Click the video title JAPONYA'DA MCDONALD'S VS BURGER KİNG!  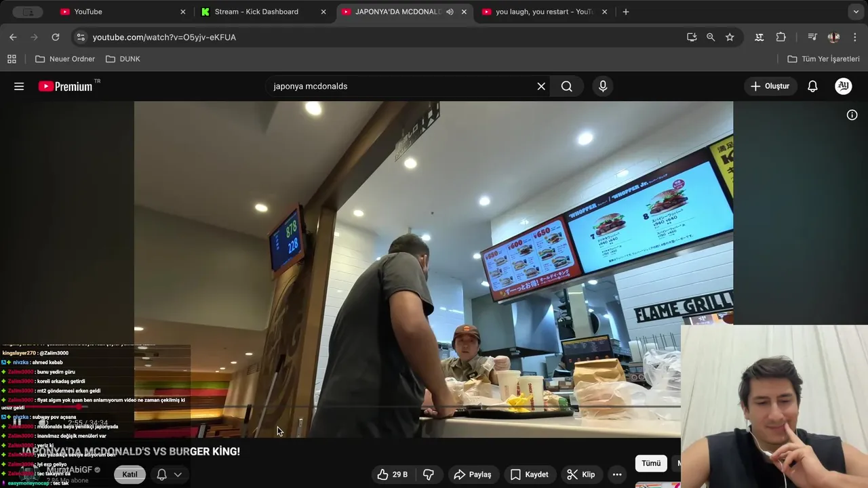click(131, 451)
